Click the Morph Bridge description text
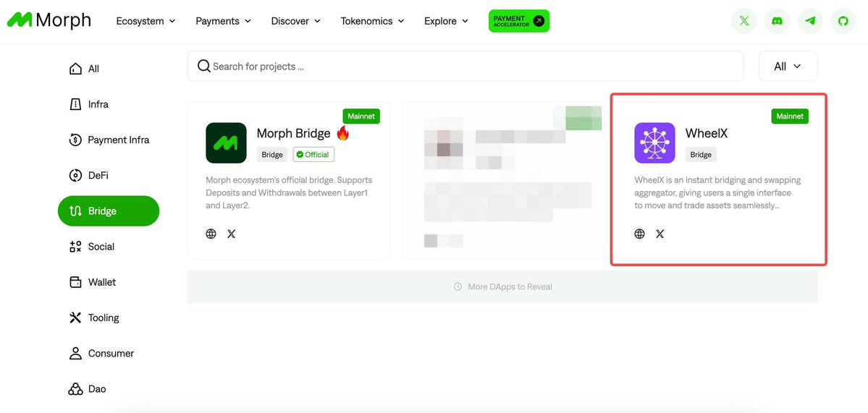This screenshot has width=868, height=413. tap(289, 192)
